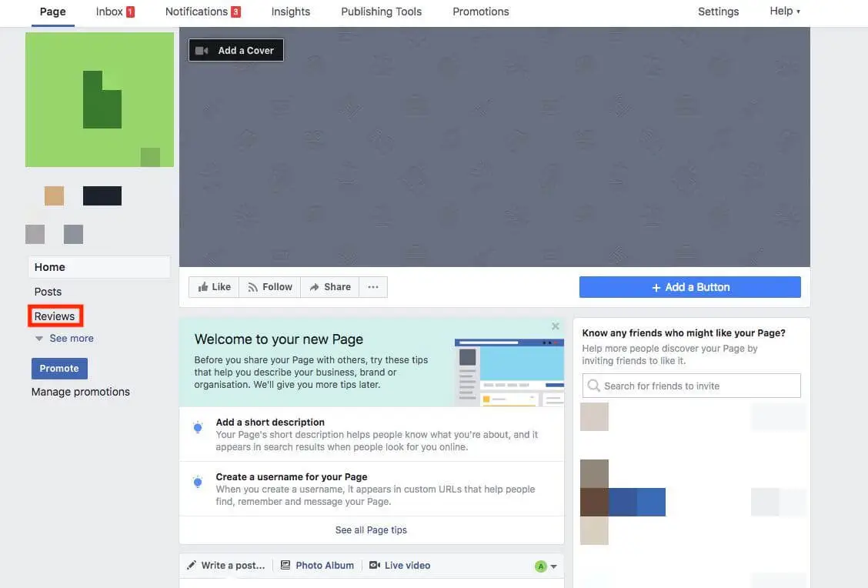This screenshot has height=588, width=868.
Task: Open page Settings
Action: (718, 12)
